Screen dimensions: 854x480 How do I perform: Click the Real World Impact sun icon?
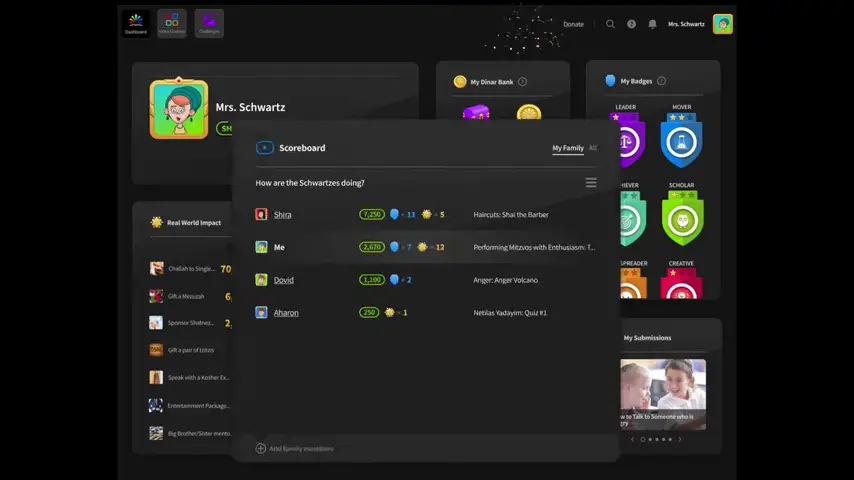coord(157,222)
